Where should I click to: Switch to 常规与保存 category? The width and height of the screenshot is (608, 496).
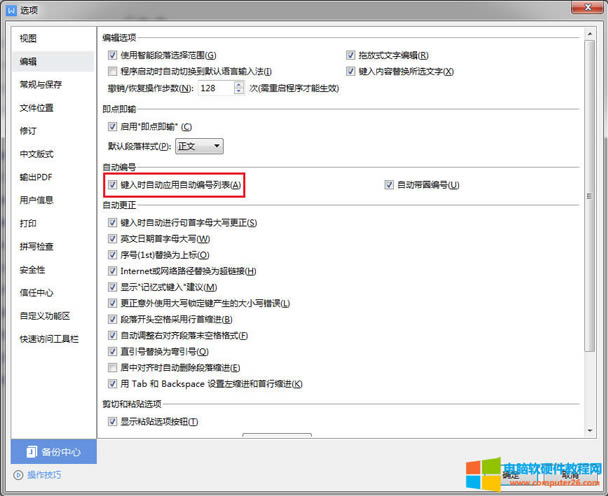click(x=41, y=85)
